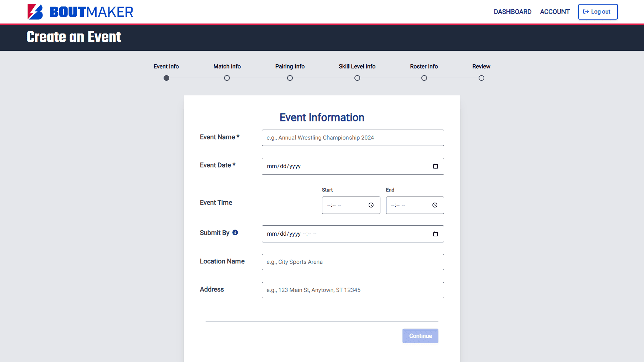Screen dimensions: 644x362
Task: Open the DASHBOARD navigation link
Action: tap(513, 12)
